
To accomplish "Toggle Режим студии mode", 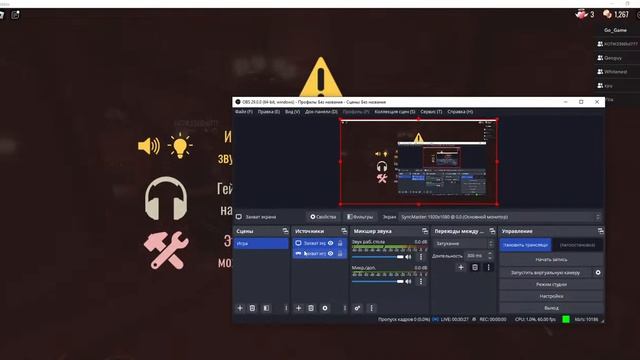I will 551,284.
